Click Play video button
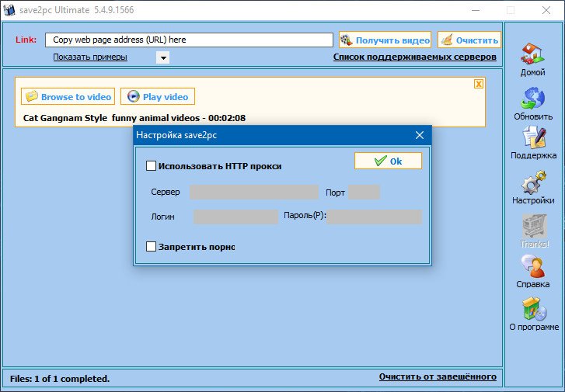565x392 pixels. (x=158, y=96)
